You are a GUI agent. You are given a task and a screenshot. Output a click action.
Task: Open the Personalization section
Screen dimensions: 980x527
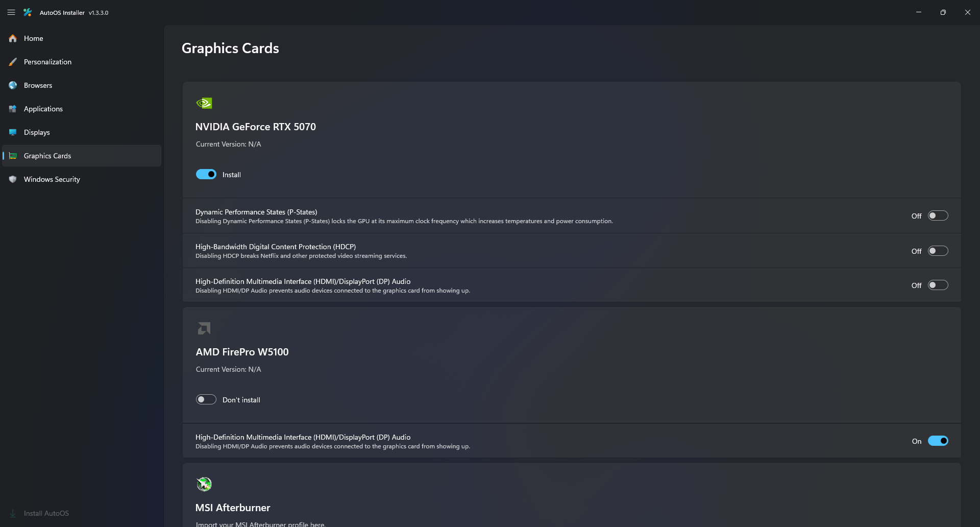[x=82, y=62]
